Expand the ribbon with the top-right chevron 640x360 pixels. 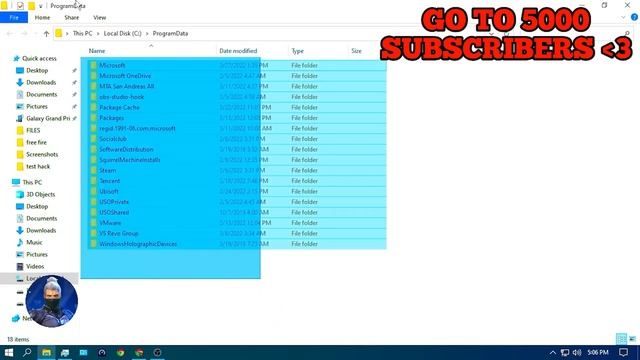pyautogui.click(x=623, y=18)
